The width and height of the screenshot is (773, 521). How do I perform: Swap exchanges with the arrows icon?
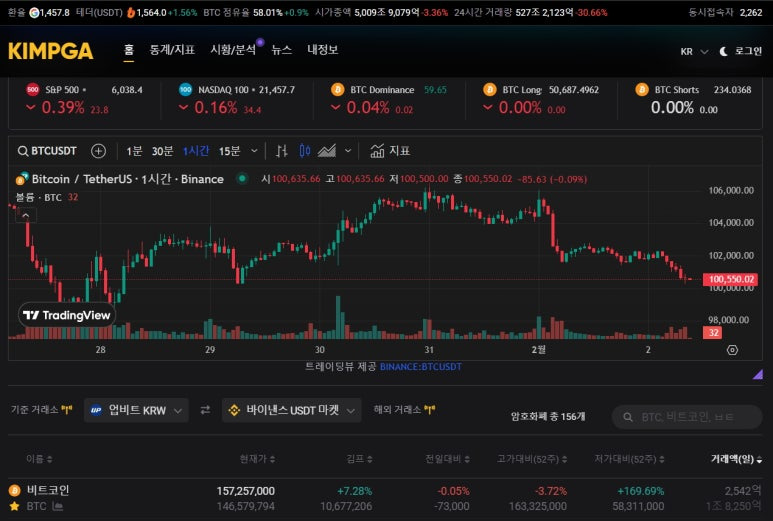[205, 410]
